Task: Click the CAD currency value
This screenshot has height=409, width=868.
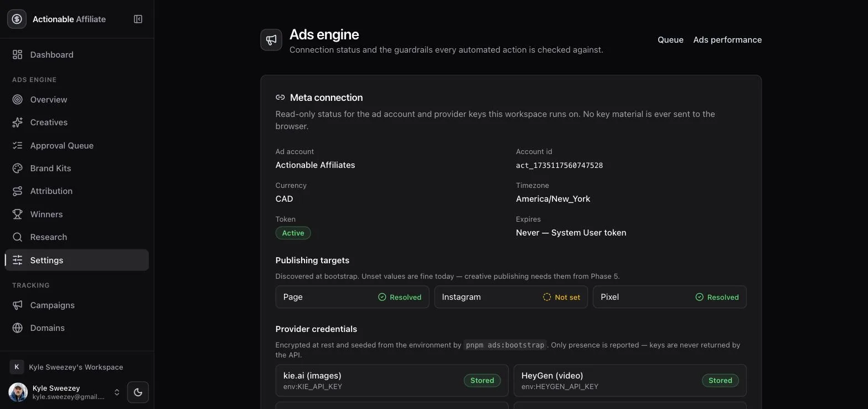Action: [285, 199]
